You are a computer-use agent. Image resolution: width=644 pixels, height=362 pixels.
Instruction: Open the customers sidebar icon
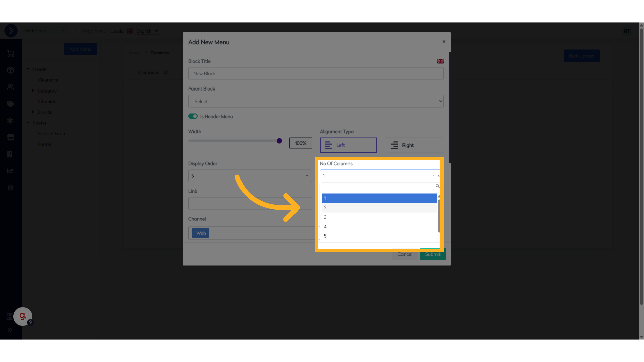click(10, 87)
